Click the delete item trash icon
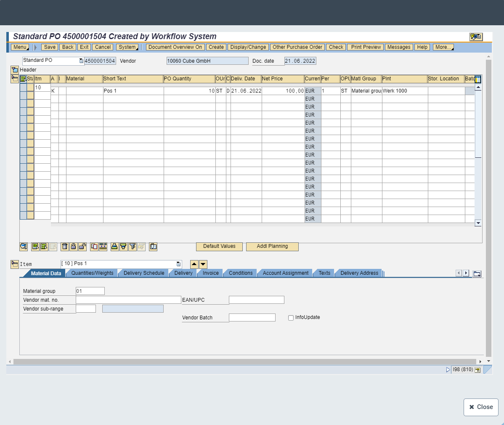 tap(65, 247)
